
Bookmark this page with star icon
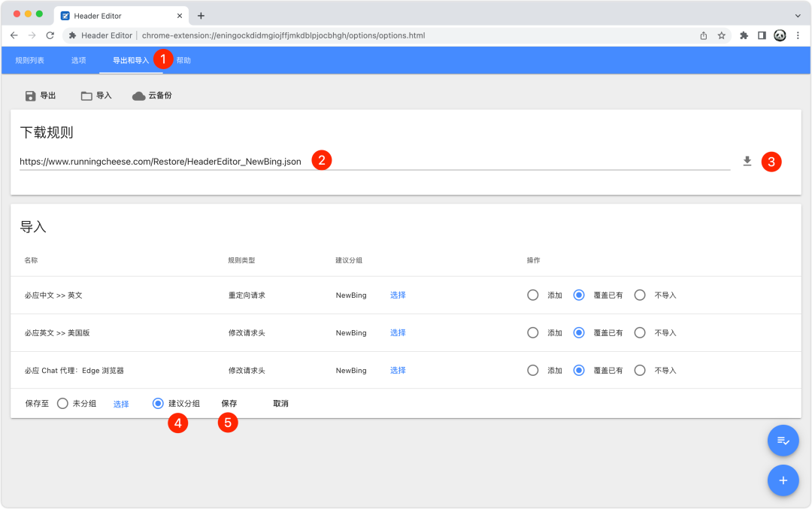(721, 35)
